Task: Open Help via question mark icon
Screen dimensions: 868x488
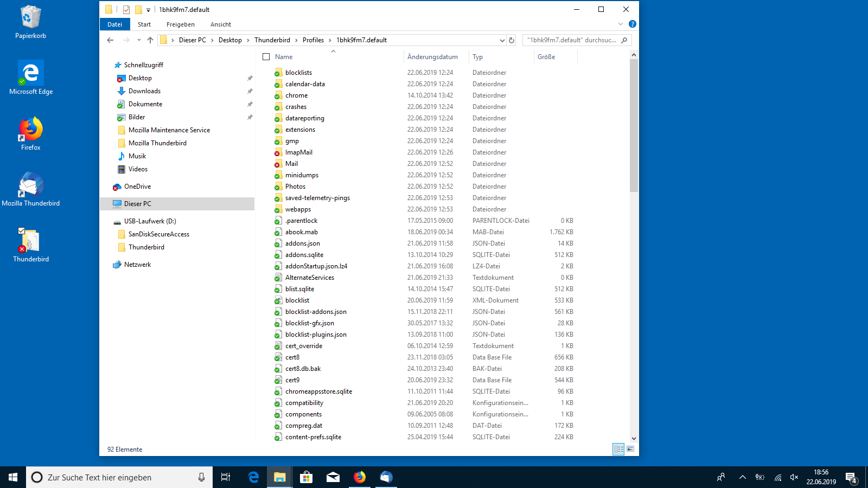Action: pos(632,24)
